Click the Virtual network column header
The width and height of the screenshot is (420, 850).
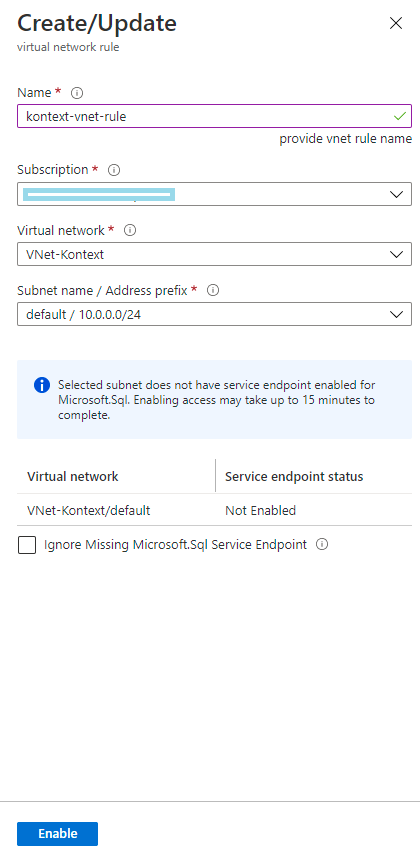pos(73,476)
